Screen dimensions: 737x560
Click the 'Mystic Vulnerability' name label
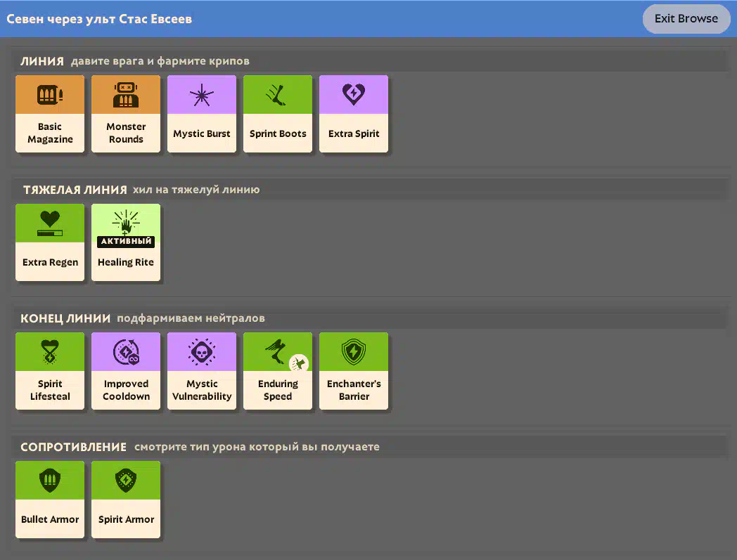click(x=202, y=390)
